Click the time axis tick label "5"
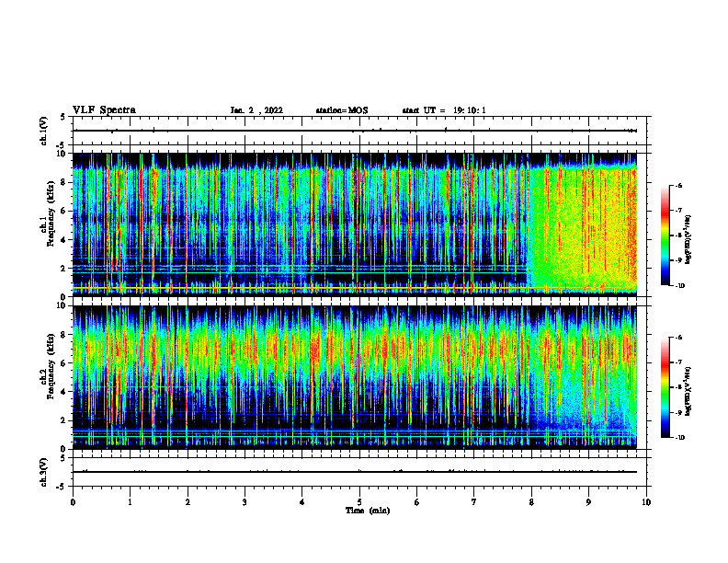This screenshot has height=563, width=728. (359, 502)
